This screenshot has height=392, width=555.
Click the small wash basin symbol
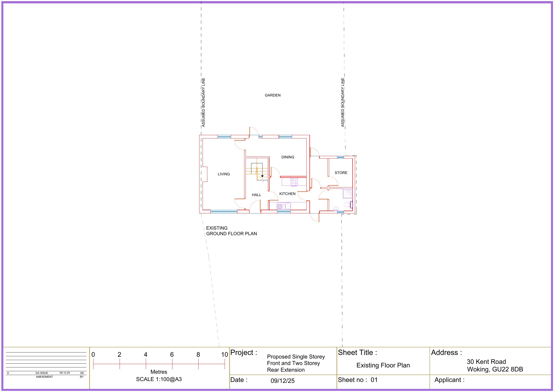tap(336, 209)
